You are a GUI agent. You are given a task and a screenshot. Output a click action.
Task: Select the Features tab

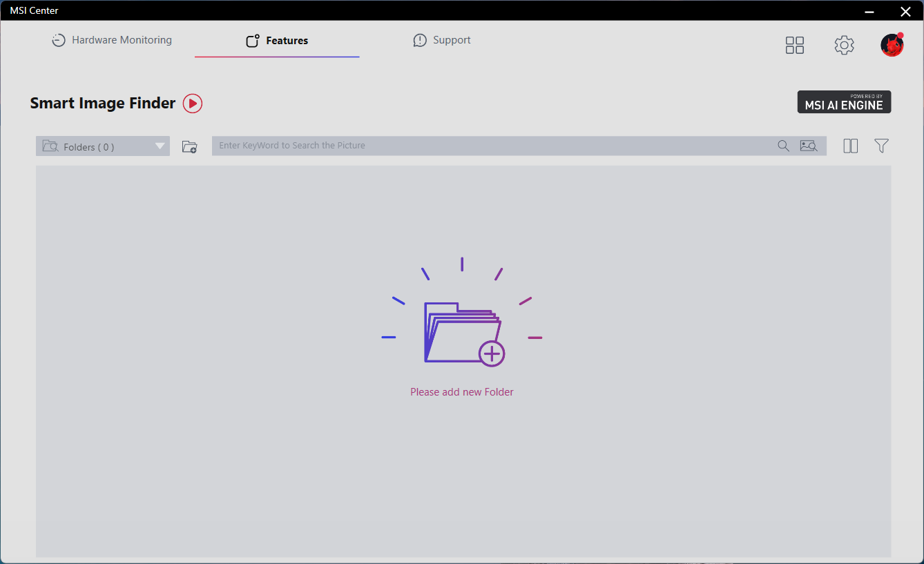pos(277,41)
